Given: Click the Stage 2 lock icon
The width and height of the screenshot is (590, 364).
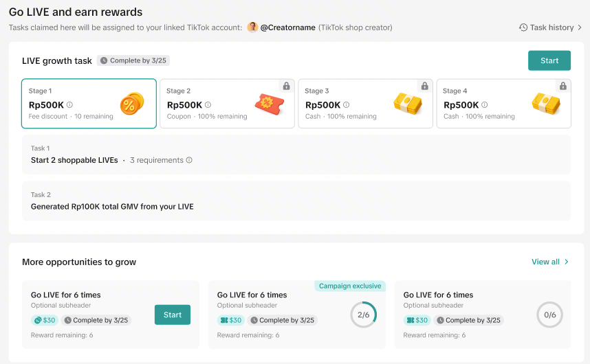Looking at the screenshot, I should 286,86.
